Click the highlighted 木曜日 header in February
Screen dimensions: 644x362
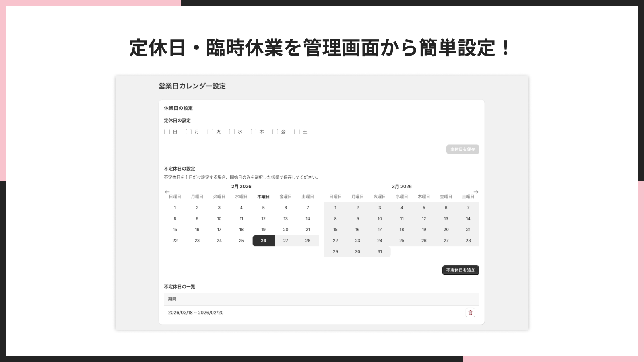(264, 197)
